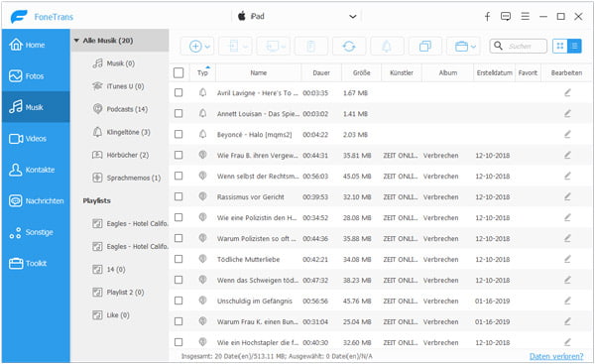Open the Daten verloren? link
This screenshot has width=595, height=364.
(556, 356)
